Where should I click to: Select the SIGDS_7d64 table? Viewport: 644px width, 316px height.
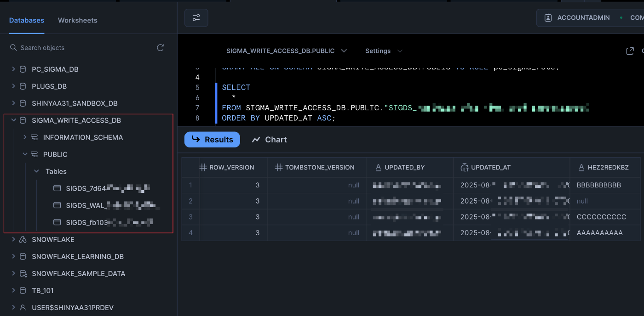(x=109, y=188)
